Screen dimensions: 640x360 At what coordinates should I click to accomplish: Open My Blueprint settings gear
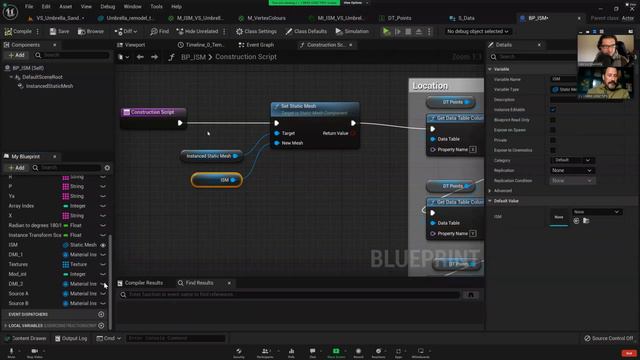pyautogui.click(x=107, y=168)
